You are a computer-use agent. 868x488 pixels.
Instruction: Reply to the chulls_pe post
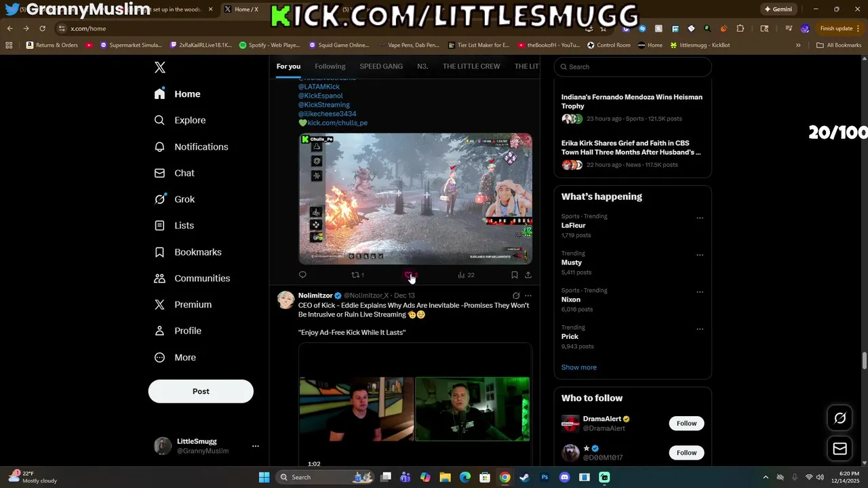tap(302, 274)
